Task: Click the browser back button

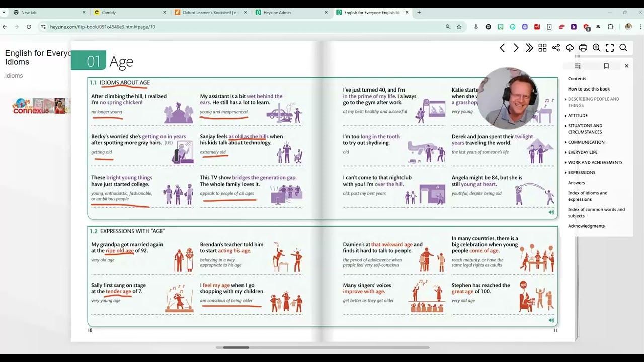Action: pyautogui.click(x=5, y=27)
